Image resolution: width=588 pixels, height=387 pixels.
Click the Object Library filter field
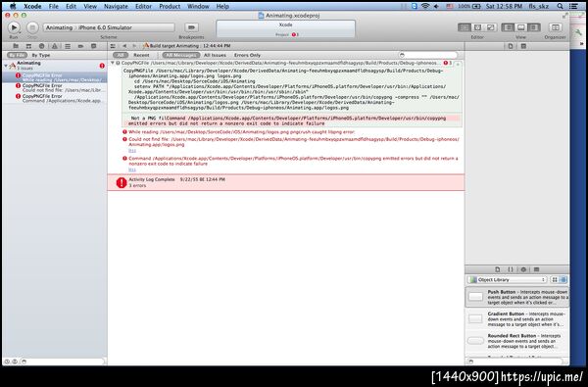click(514, 362)
